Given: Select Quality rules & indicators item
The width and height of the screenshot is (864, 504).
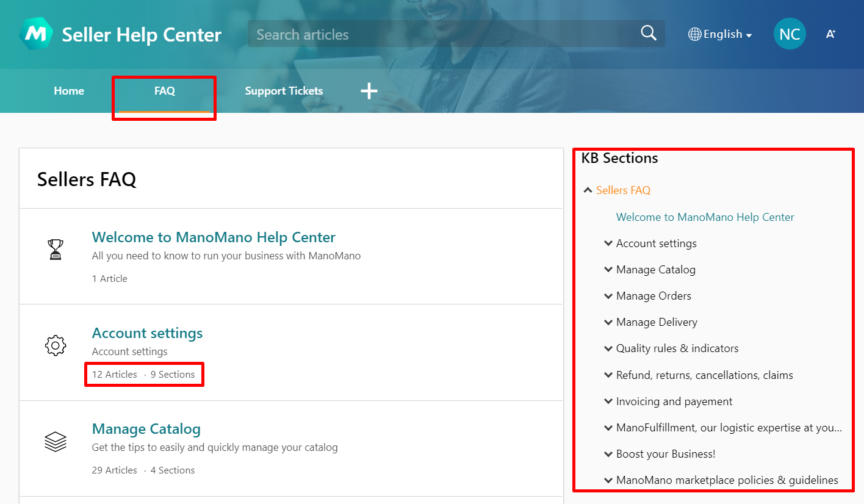Looking at the screenshot, I should point(677,348).
